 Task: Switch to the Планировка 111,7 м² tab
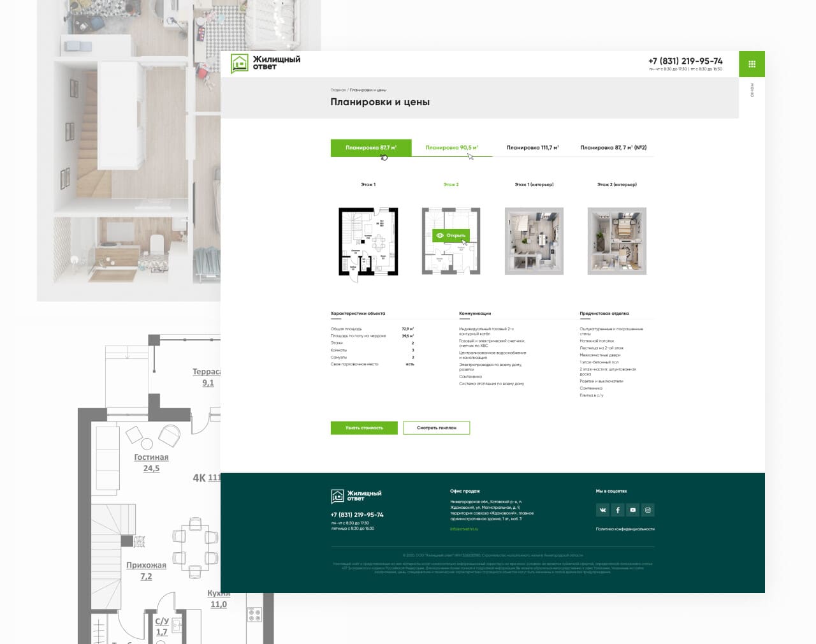pyautogui.click(x=532, y=148)
